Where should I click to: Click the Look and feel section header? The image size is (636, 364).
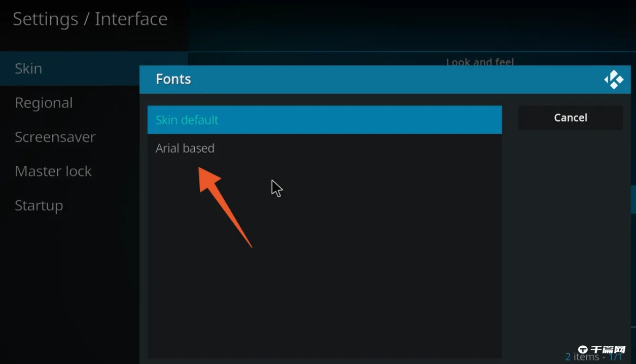pos(480,61)
